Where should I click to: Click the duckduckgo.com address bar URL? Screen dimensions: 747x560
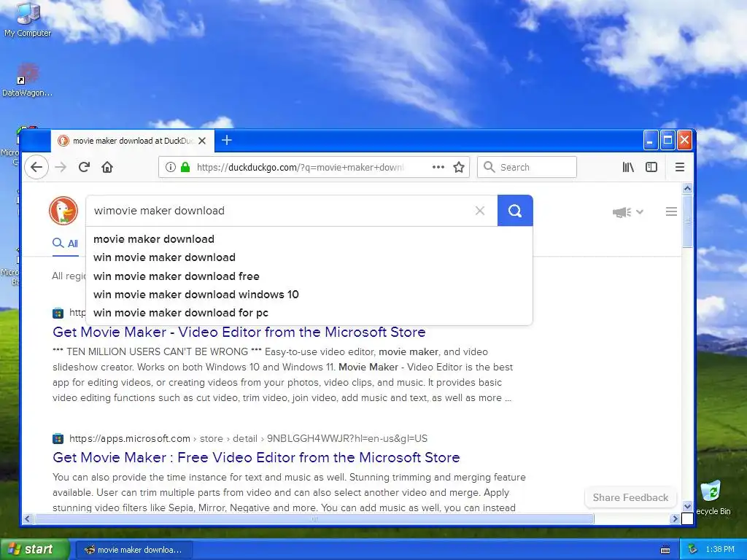click(x=300, y=167)
